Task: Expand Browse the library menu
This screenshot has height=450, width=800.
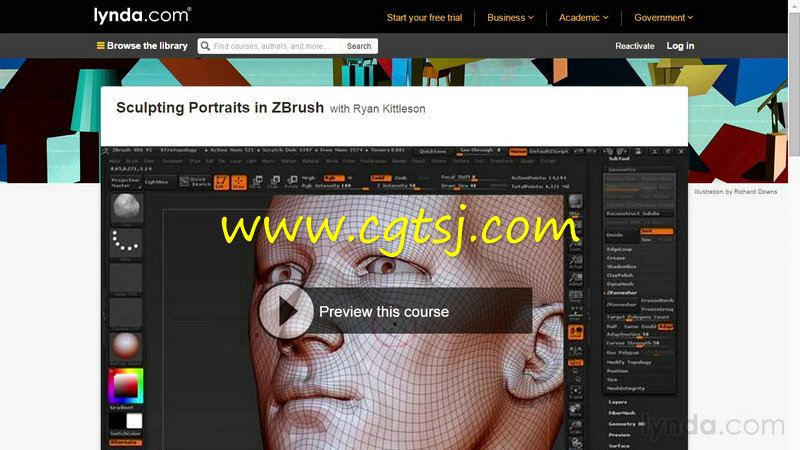Action: coord(142,45)
